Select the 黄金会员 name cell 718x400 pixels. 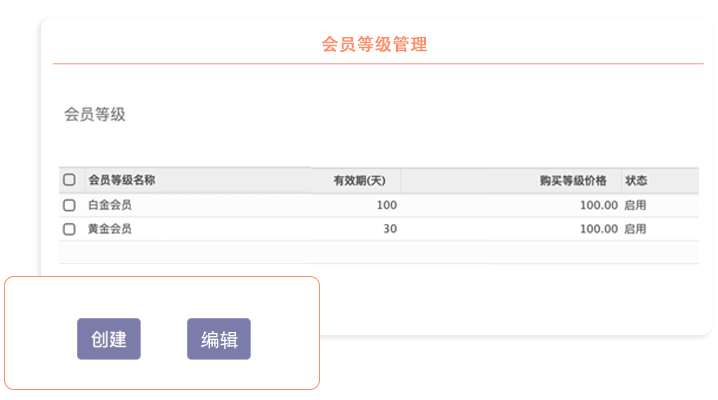[110, 229]
